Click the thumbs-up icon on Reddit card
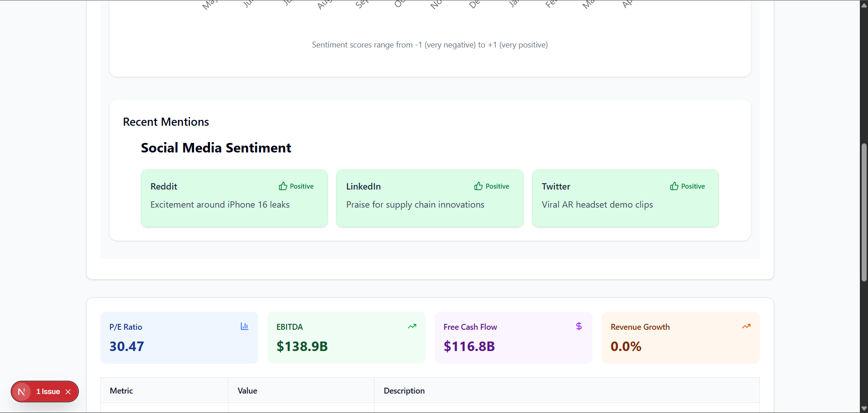 tap(283, 186)
